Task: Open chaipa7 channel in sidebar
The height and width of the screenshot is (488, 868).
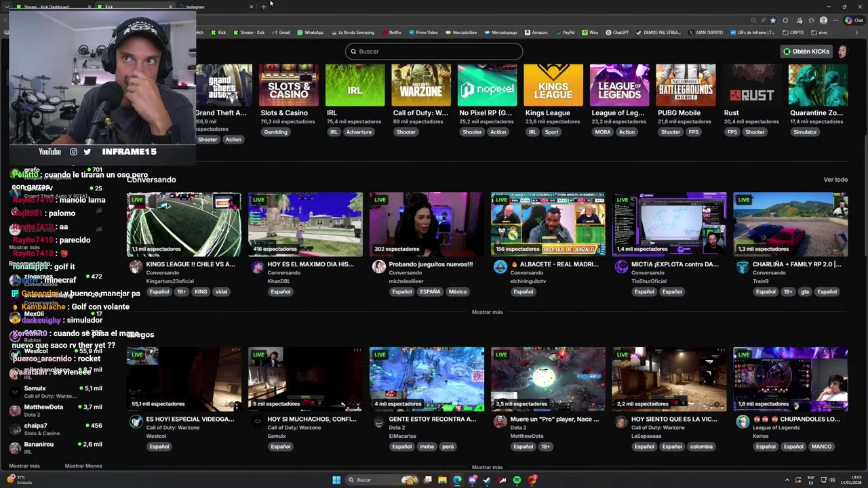Action: (56, 429)
